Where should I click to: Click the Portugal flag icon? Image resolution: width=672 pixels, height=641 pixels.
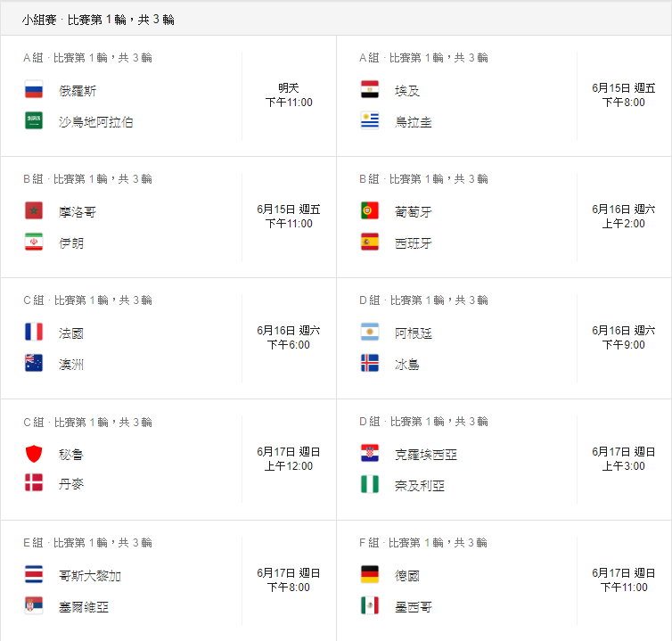click(x=370, y=210)
